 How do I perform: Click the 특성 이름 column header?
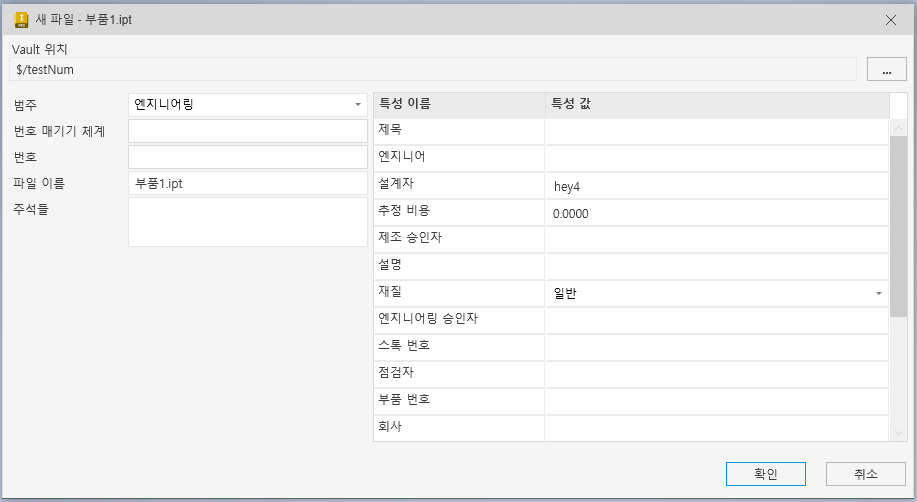pyautogui.click(x=458, y=104)
